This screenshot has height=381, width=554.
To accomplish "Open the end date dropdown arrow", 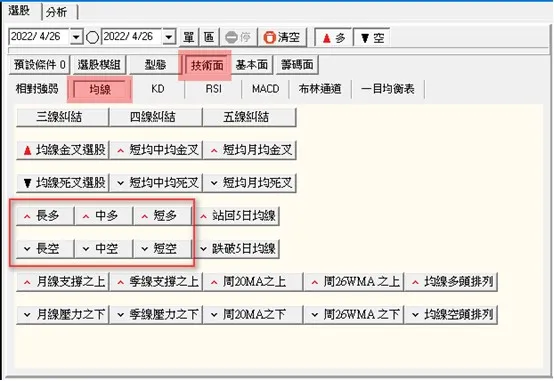I will click(x=169, y=37).
